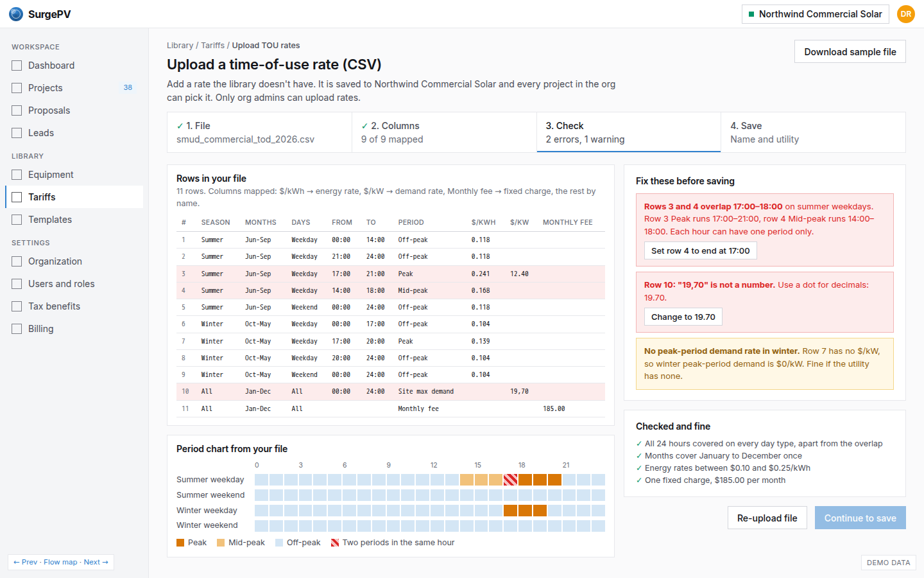This screenshot has height=578, width=924.
Task: Open the Flow map link
Action: tap(60, 562)
